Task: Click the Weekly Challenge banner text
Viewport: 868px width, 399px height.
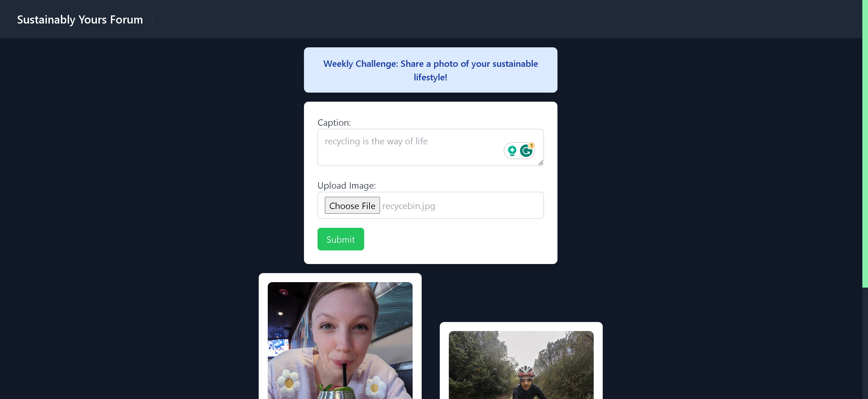Action: click(x=430, y=70)
